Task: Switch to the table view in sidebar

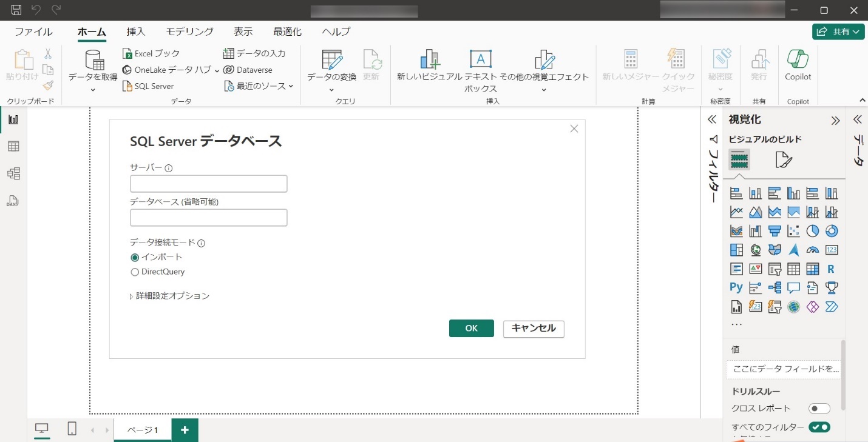Action: pyautogui.click(x=13, y=146)
